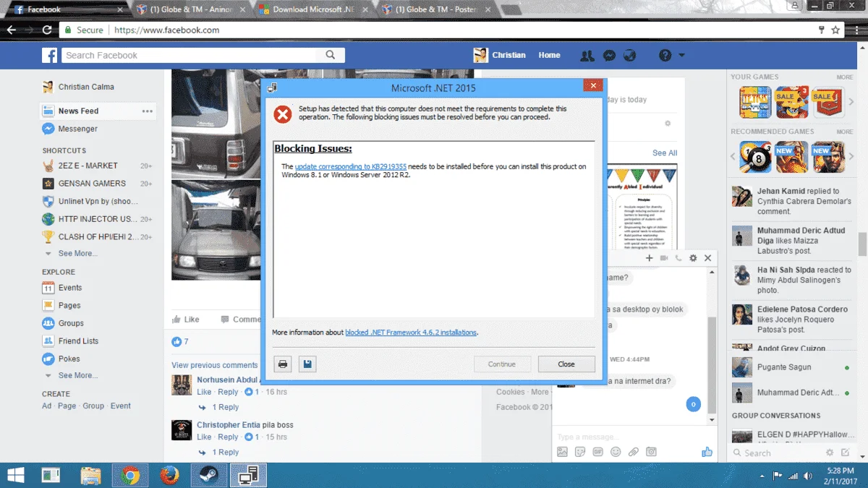
Task: Open the Quick Help question mark icon
Action: click(665, 56)
